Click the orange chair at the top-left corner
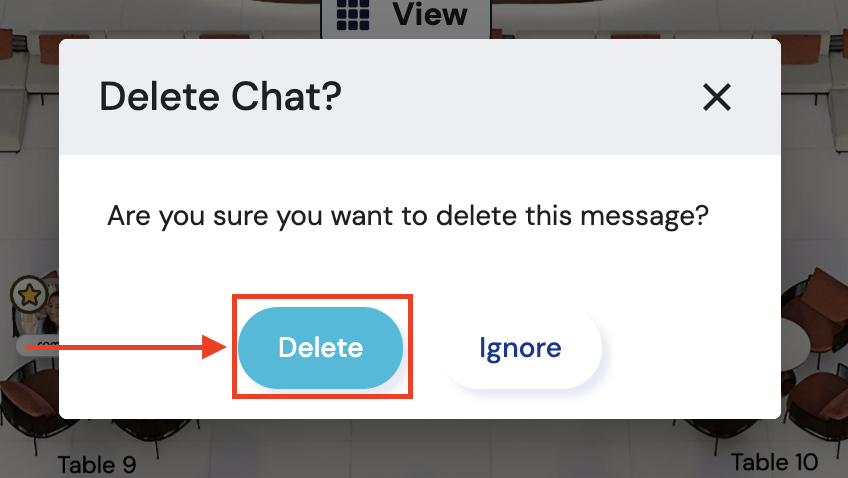Screen dimensions: 848x478 coord(8,44)
